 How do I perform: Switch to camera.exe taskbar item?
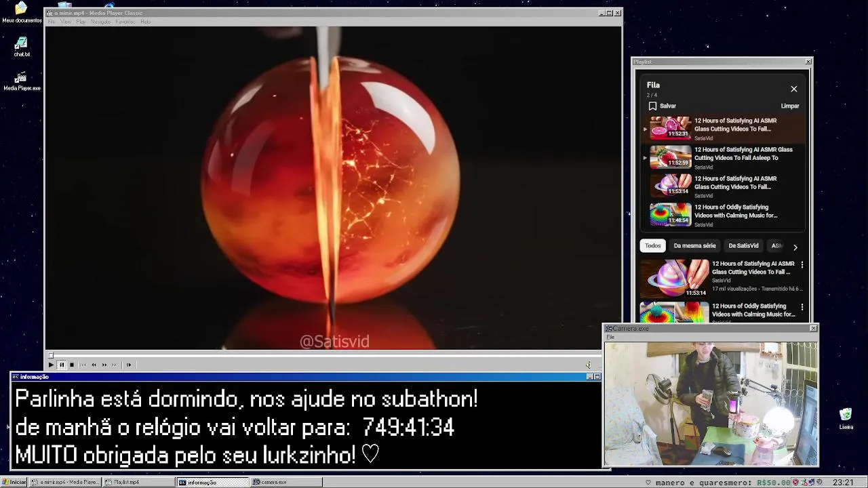click(x=285, y=482)
